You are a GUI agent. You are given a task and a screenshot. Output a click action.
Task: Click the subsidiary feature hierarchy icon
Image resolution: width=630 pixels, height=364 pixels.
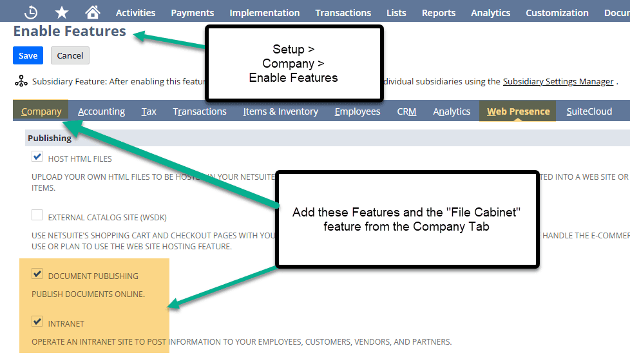coord(21,81)
